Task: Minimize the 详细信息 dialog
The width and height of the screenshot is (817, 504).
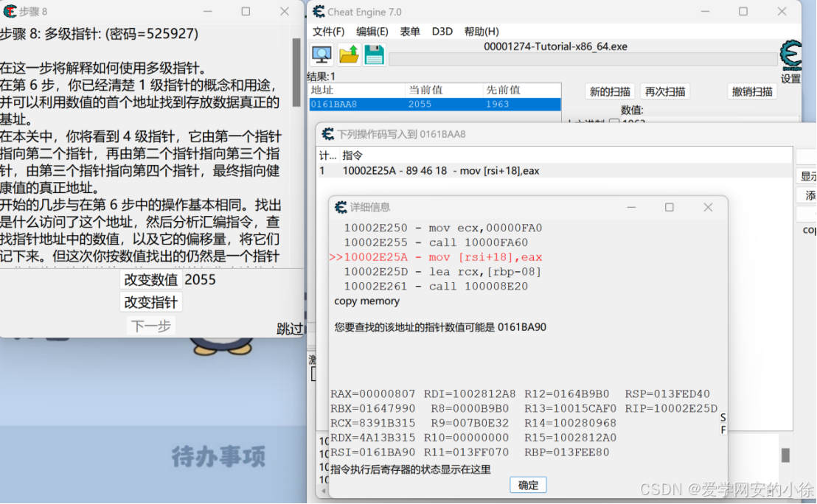Action: pyautogui.click(x=631, y=207)
